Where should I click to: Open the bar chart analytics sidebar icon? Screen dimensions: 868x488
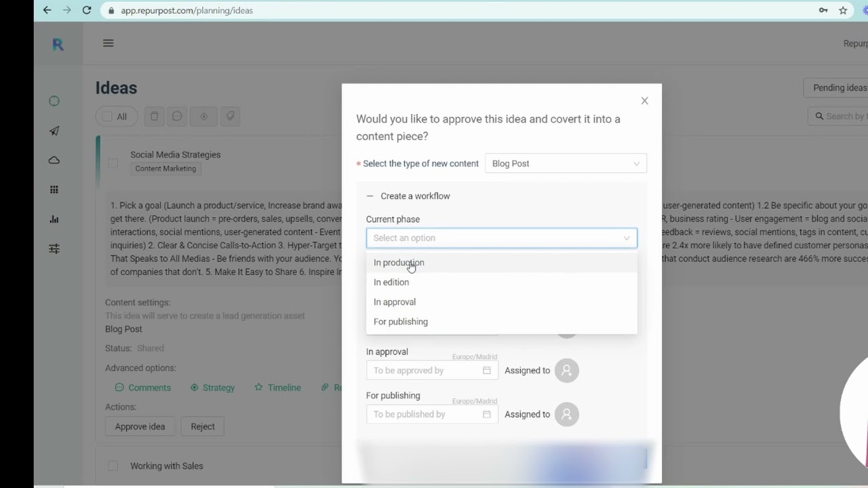pyautogui.click(x=54, y=219)
